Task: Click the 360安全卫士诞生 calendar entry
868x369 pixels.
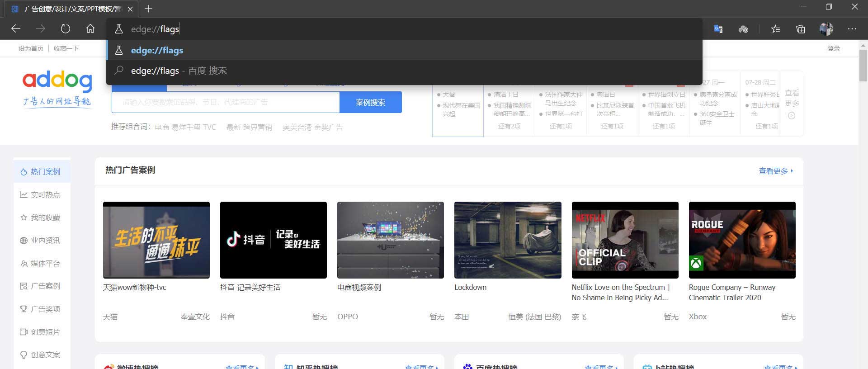Action: (717, 118)
